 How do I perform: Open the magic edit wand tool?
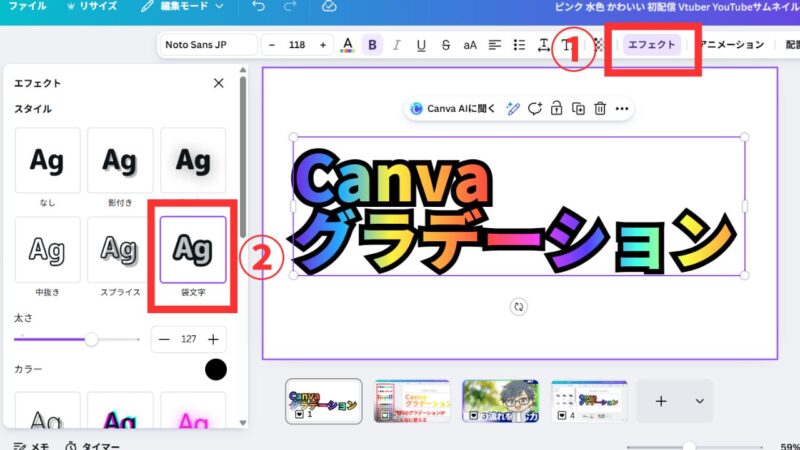(x=513, y=109)
